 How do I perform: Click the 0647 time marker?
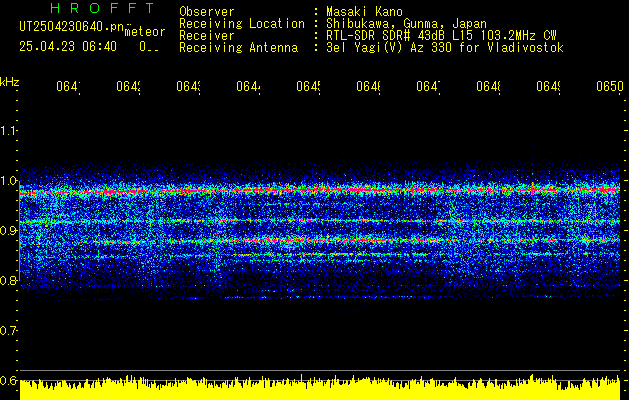pos(428,86)
